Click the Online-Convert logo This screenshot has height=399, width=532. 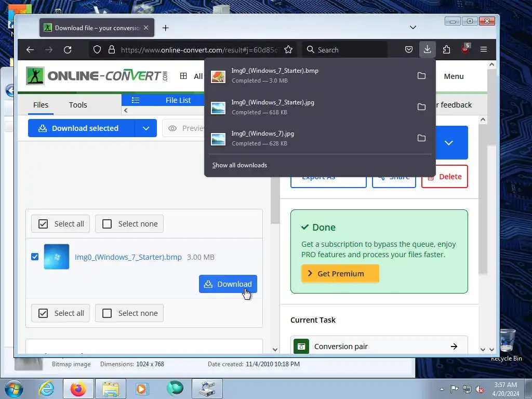click(97, 76)
